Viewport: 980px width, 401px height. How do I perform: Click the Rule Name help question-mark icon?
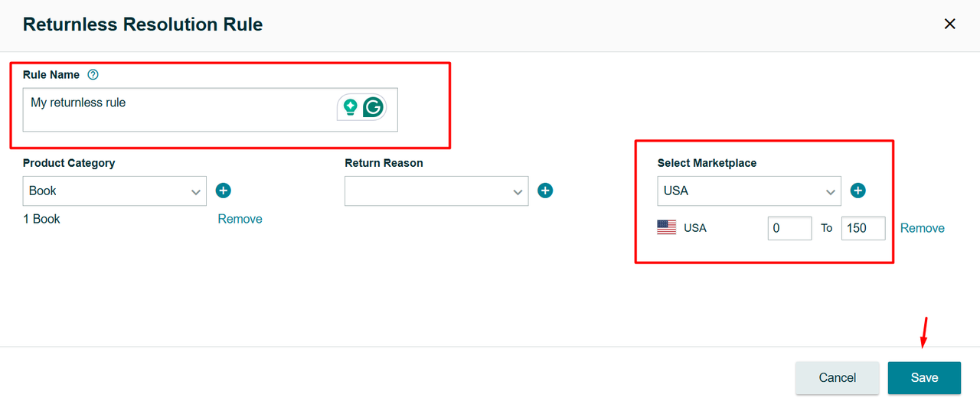[93, 75]
